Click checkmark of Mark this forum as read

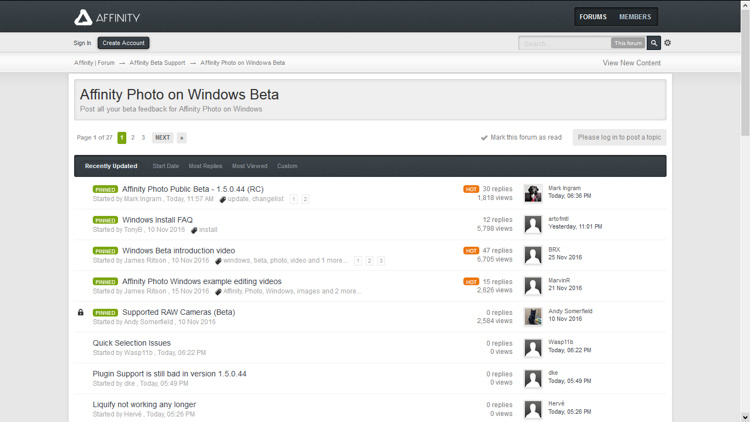(x=484, y=138)
